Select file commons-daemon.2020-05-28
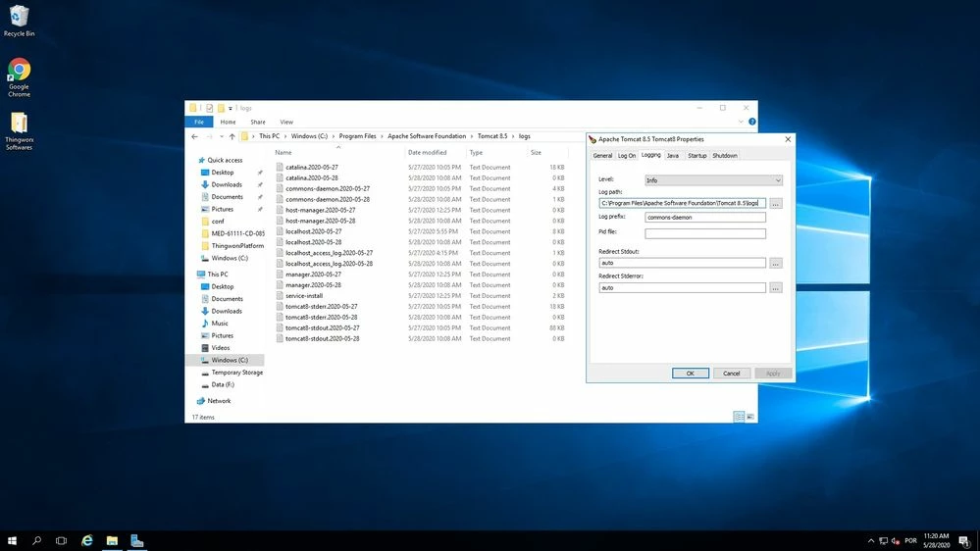Viewport: 980px width, 551px height. tap(328, 199)
